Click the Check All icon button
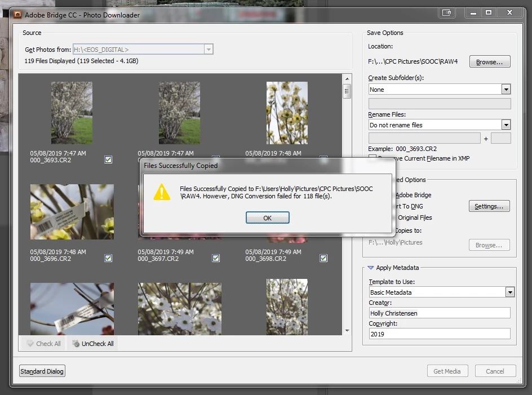The width and height of the screenshot is (532, 395). click(43, 343)
